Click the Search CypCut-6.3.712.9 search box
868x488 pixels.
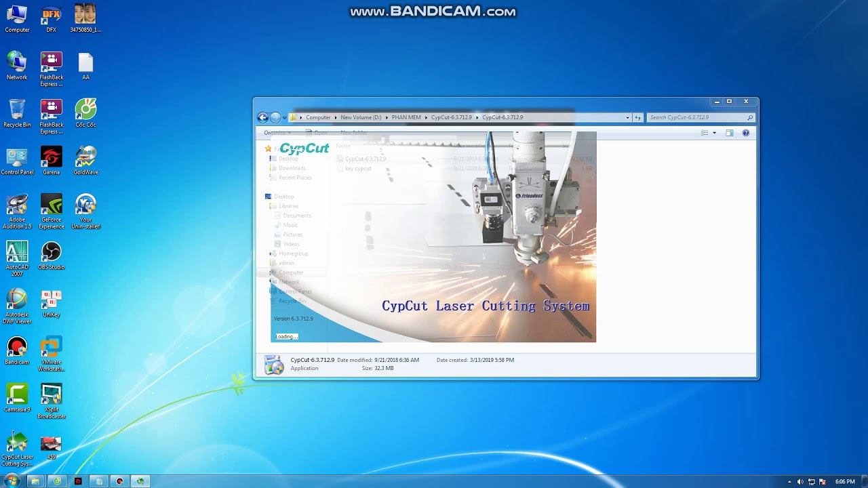696,117
